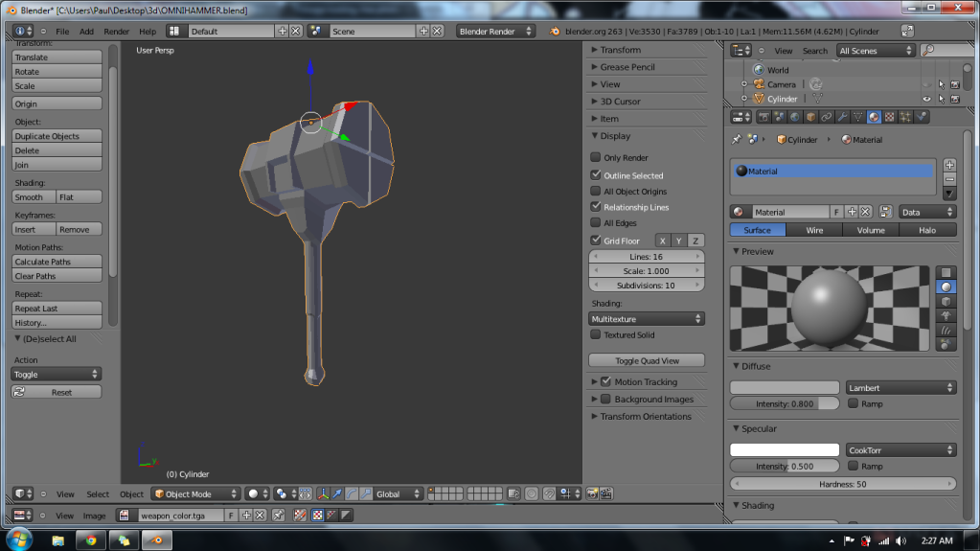Image resolution: width=980 pixels, height=551 pixels.
Task: Uncheck Relationship Lines
Action: tap(596, 206)
